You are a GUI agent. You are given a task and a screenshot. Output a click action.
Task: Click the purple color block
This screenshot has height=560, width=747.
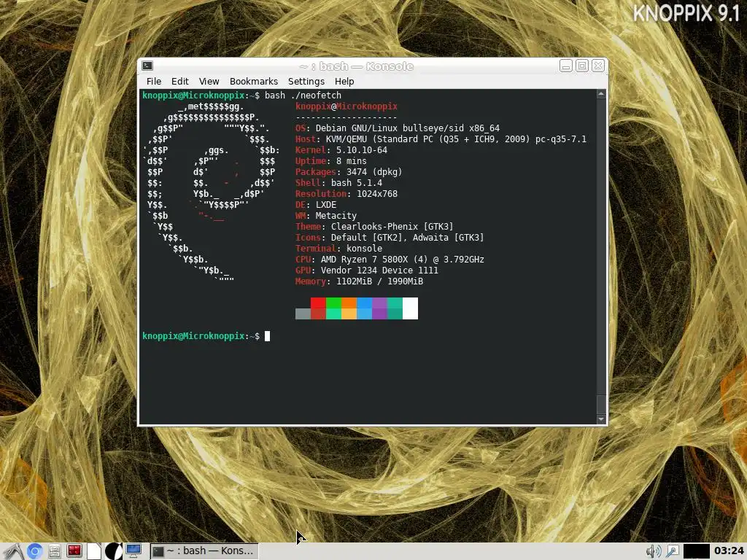[379, 303]
